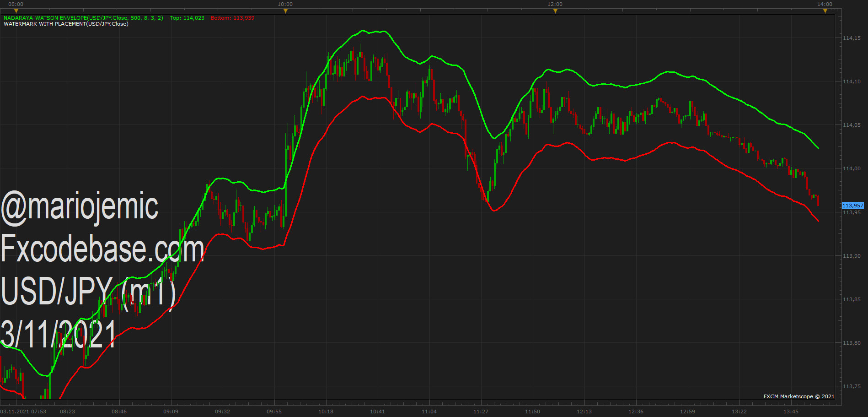Viewport: 868px width, 417px height.
Task: Click the 08:23 time axis label
Action: click(x=67, y=412)
